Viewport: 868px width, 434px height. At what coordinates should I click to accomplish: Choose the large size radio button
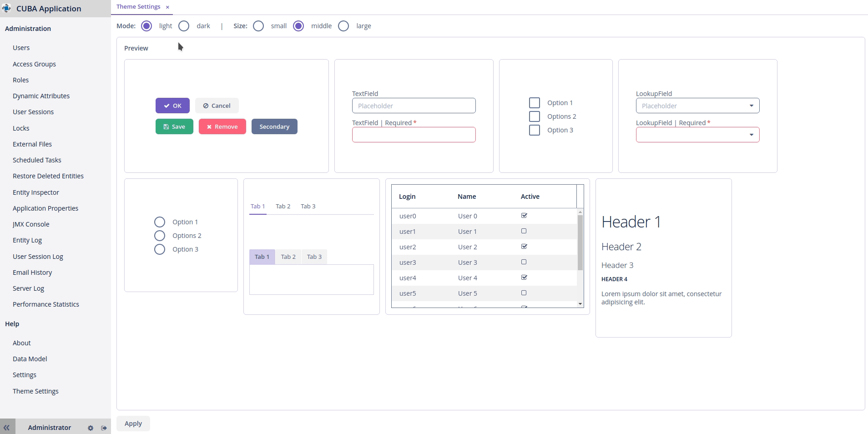tap(343, 26)
